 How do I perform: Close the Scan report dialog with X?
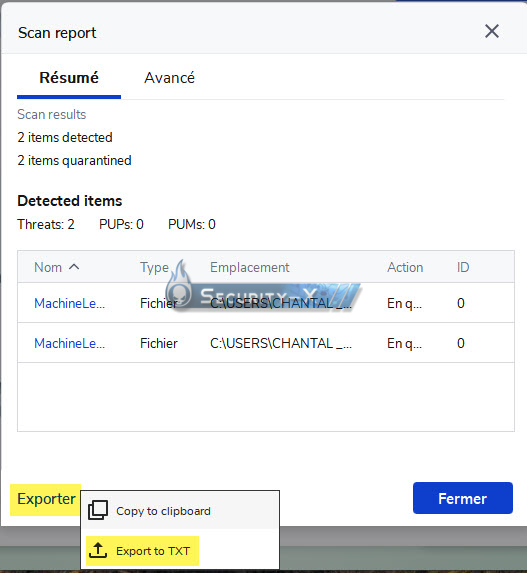492,31
